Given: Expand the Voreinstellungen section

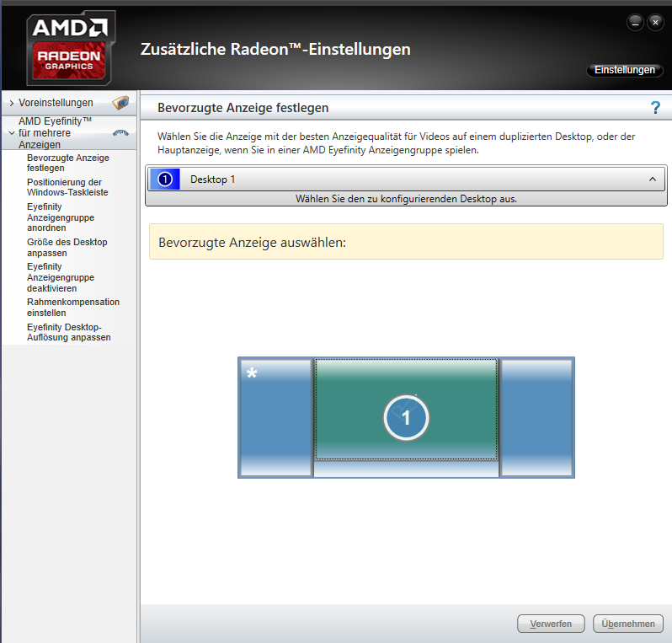Looking at the screenshot, I should point(12,103).
